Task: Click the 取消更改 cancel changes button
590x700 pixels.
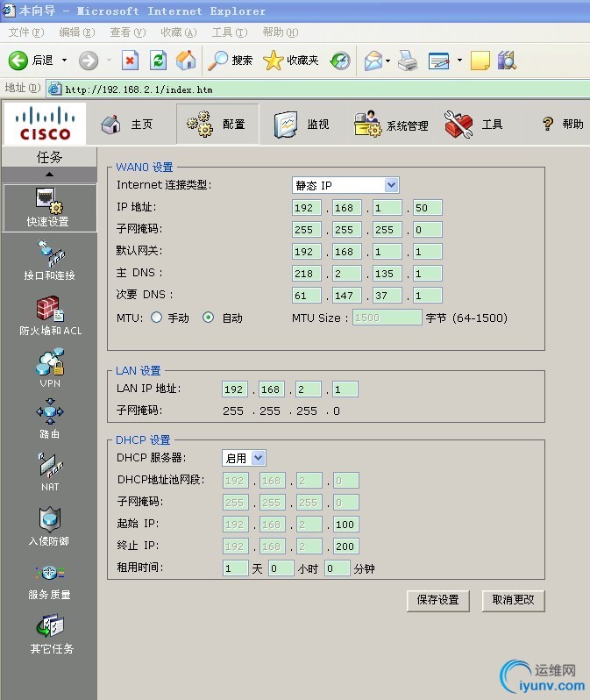Action: (513, 600)
